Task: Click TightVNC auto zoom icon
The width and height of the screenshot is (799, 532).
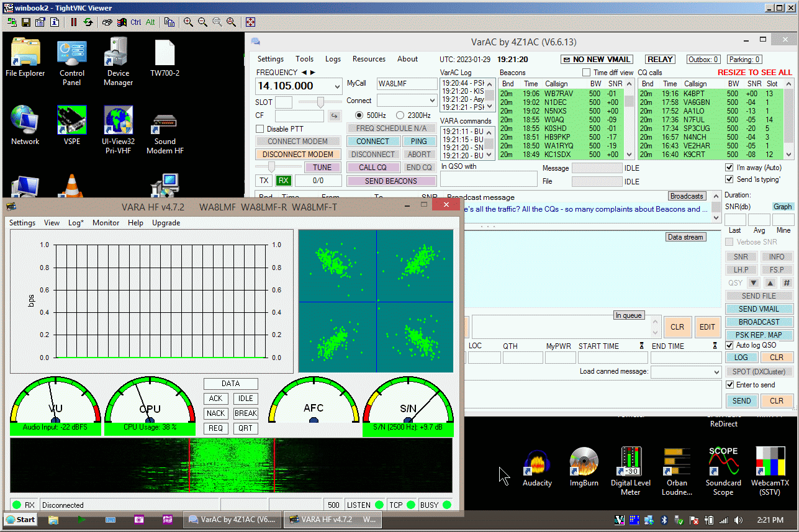Action: 232,22
